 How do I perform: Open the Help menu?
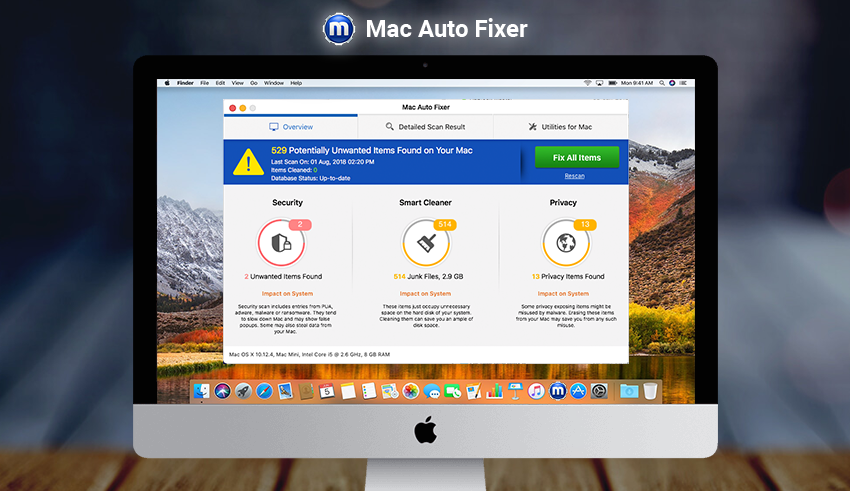point(296,83)
